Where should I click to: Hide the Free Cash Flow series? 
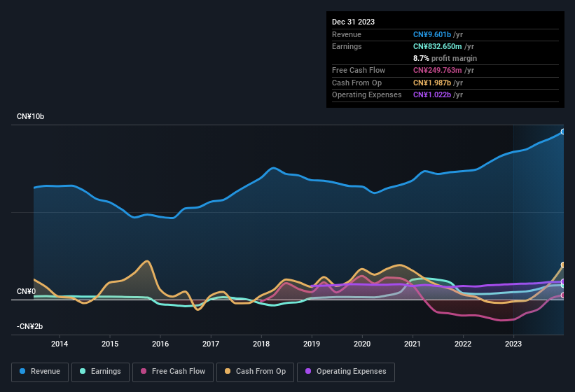pos(173,372)
